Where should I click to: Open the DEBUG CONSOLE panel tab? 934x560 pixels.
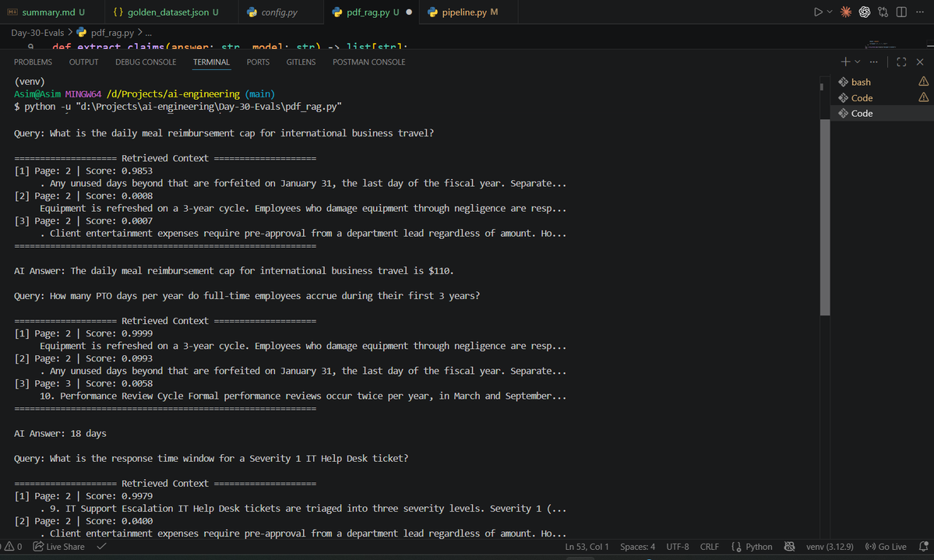click(x=146, y=62)
